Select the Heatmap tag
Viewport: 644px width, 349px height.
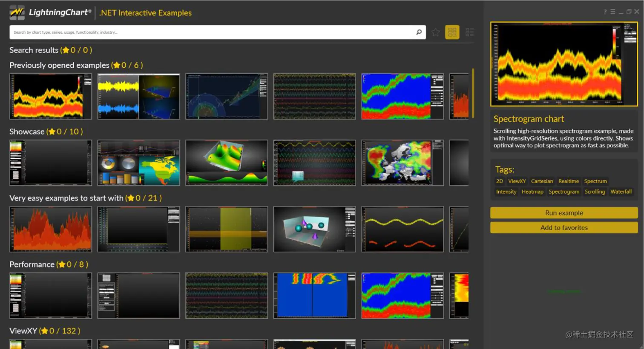(x=532, y=192)
